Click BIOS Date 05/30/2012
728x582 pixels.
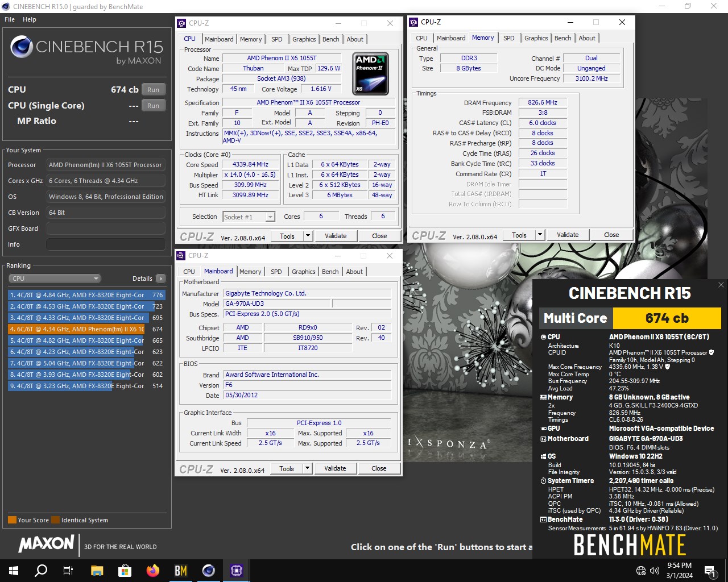pos(307,395)
